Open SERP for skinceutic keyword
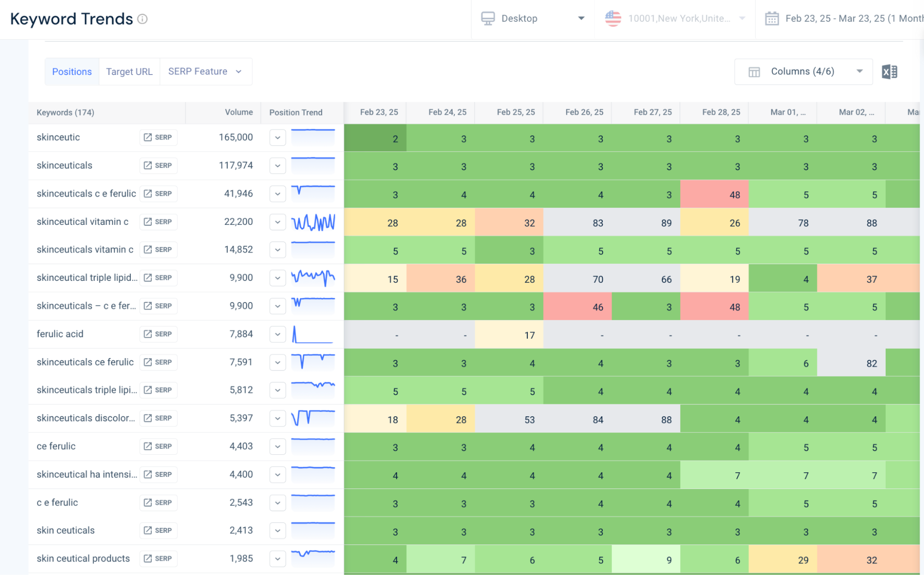Image resolution: width=924 pixels, height=575 pixels. tap(158, 137)
